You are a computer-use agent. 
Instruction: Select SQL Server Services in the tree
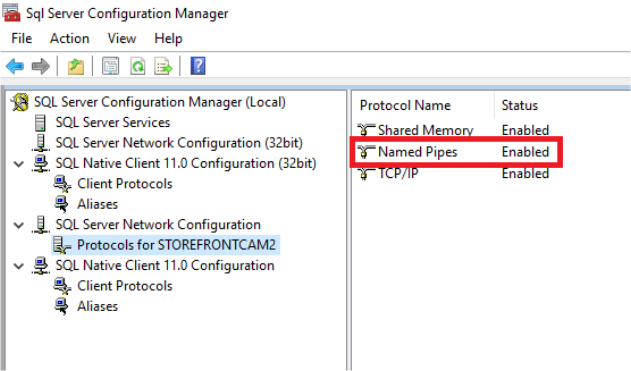[113, 122]
